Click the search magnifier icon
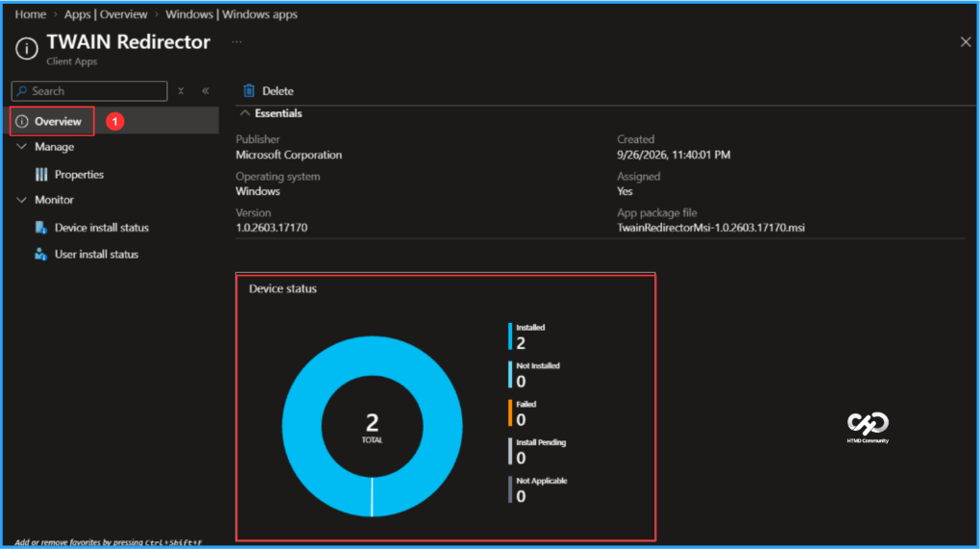This screenshot has width=980, height=549. pos(22,91)
